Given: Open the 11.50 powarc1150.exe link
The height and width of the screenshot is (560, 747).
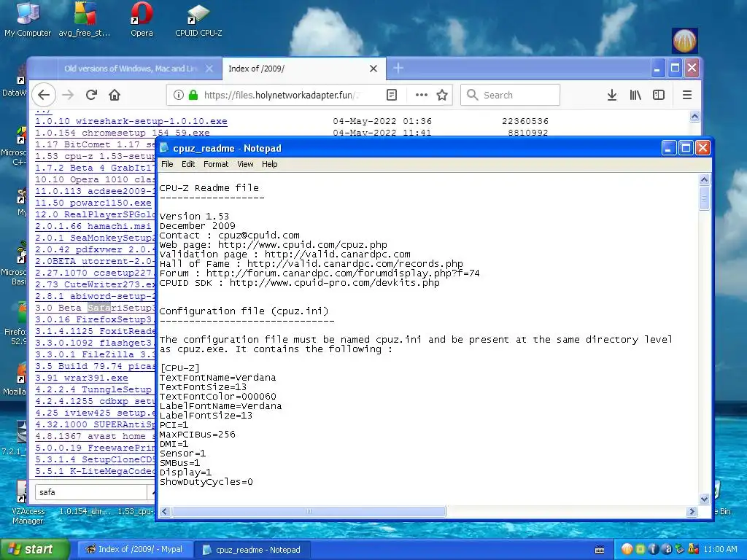Looking at the screenshot, I should 93,203.
